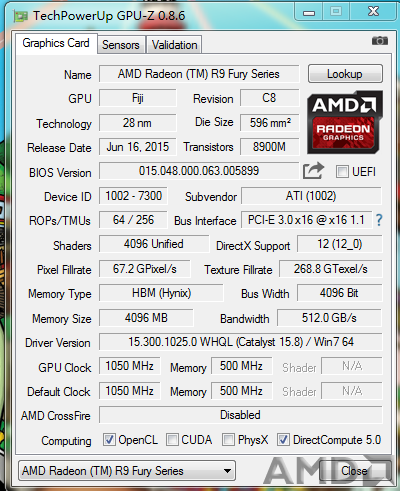Click the camera screenshot icon
The image size is (400, 491).
[380, 41]
